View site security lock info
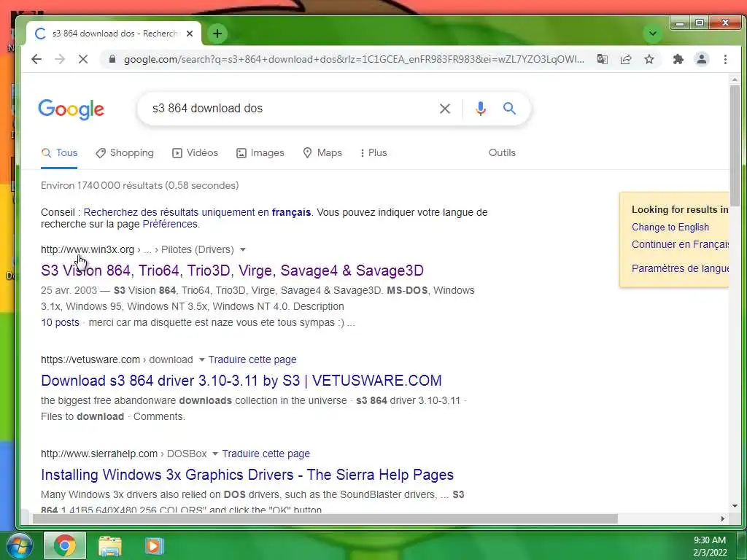Image resolution: width=747 pixels, height=560 pixels. [x=112, y=60]
